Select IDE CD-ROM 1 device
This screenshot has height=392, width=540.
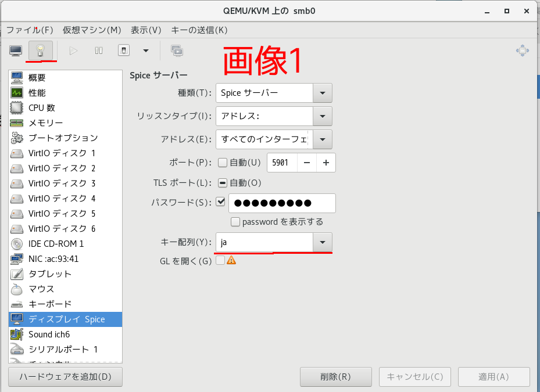(x=66, y=244)
